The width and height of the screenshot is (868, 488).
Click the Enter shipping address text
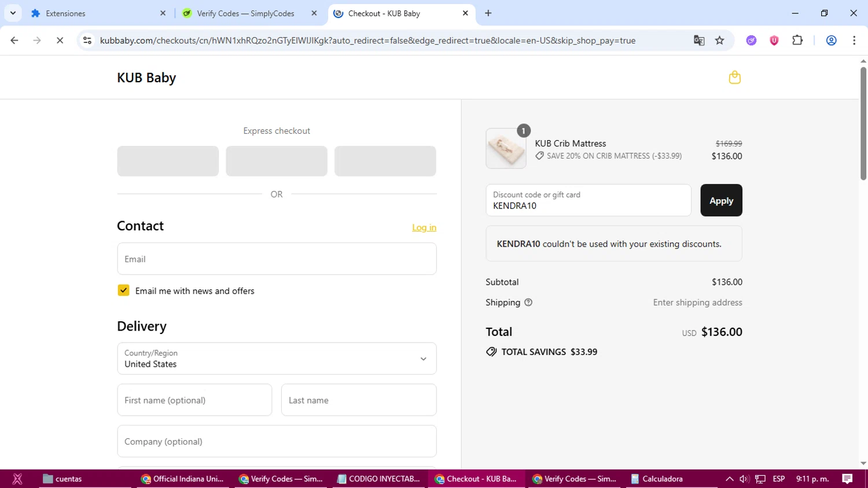(697, 302)
